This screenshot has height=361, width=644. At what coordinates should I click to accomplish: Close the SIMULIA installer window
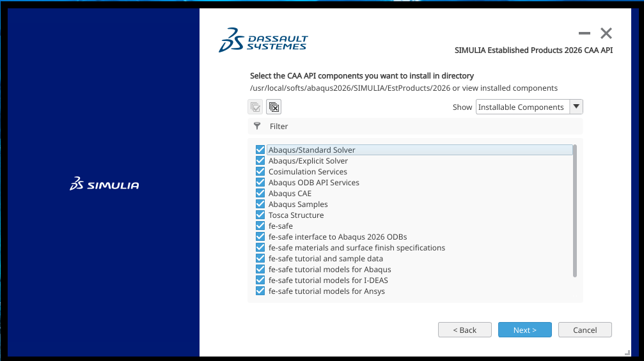[x=606, y=33]
